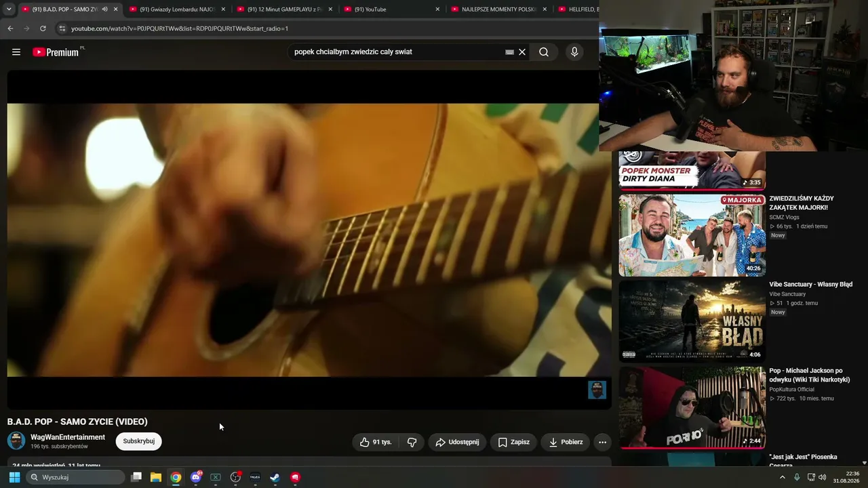Open the volume control in system tray

point(822,477)
